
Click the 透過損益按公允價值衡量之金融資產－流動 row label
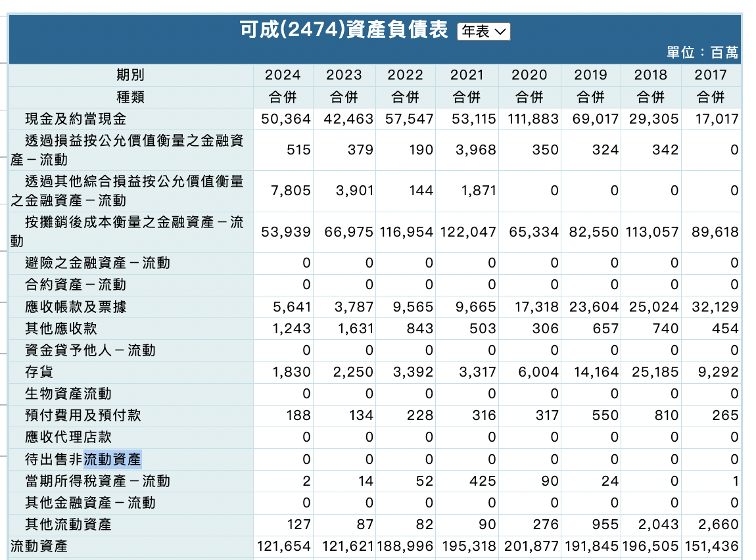(128, 150)
